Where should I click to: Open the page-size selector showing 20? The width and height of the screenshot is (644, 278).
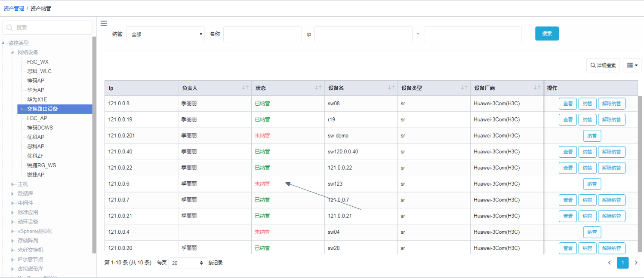tap(188, 263)
